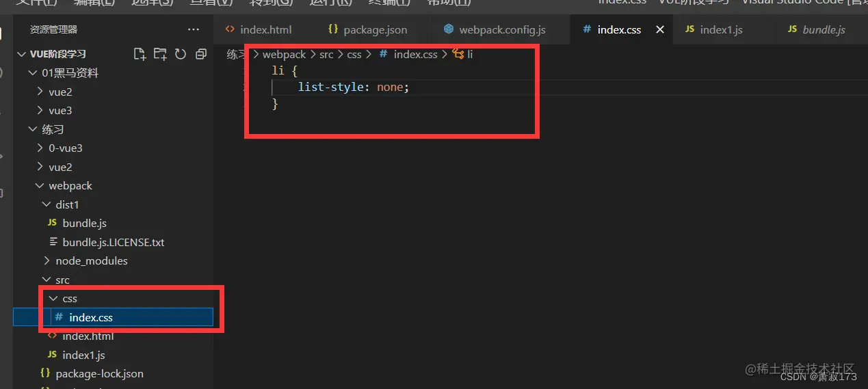Click the li symbol breadcrumb
Image resolution: width=868 pixels, height=389 pixels.
(463, 54)
